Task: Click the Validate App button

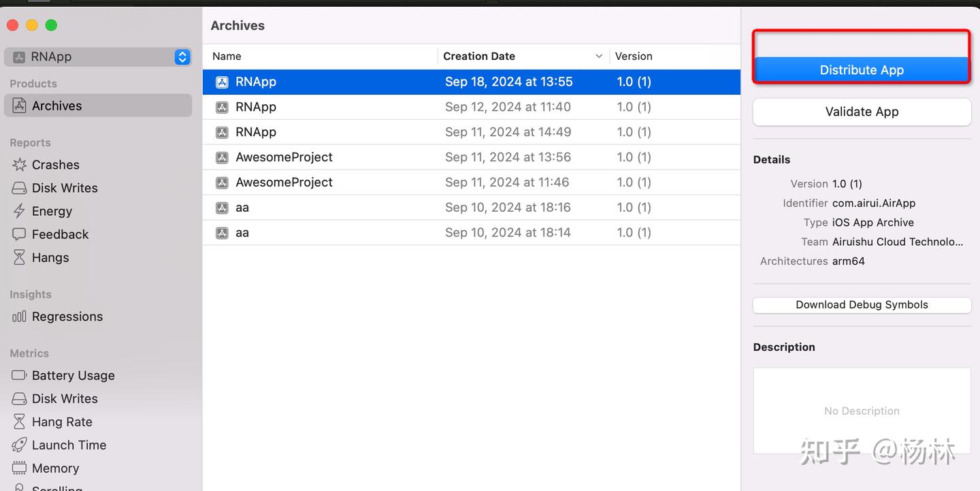Action: point(862,112)
